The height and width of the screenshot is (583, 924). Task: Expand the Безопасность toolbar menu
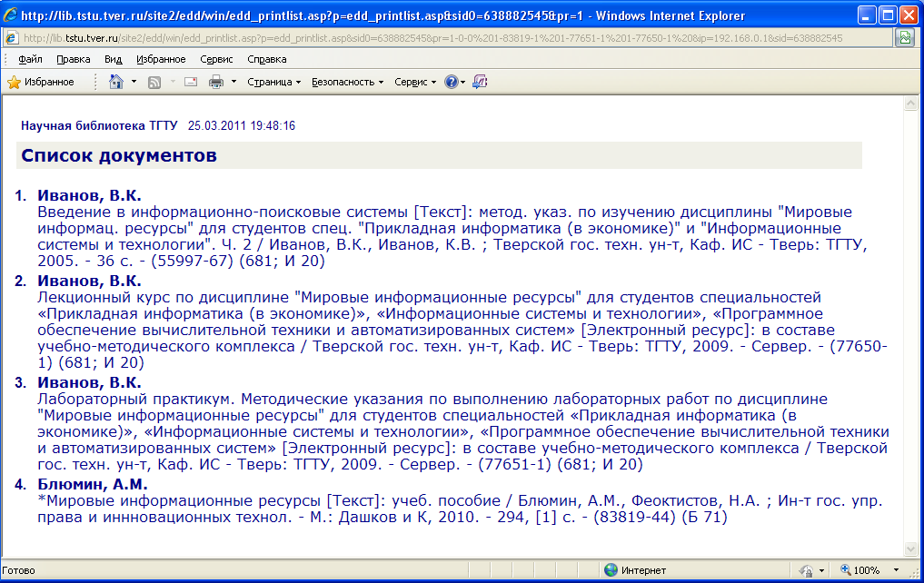click(x=347, y=82)
